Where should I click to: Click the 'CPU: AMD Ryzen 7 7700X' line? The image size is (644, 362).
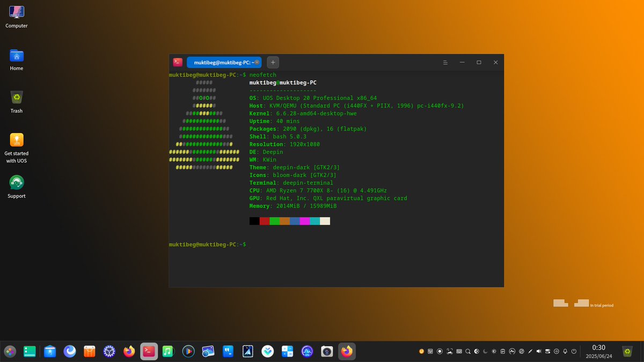pyautogui.click(x=318, y=190)
